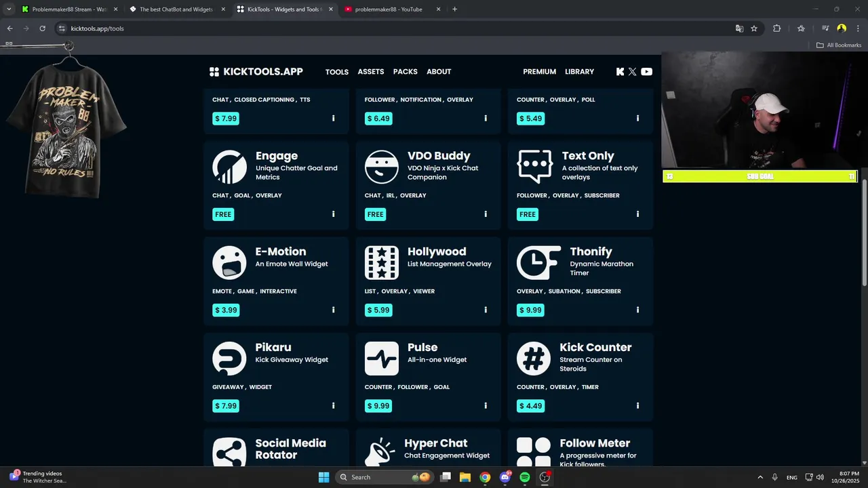Show info for the Pikaru card

click(333, 406)
